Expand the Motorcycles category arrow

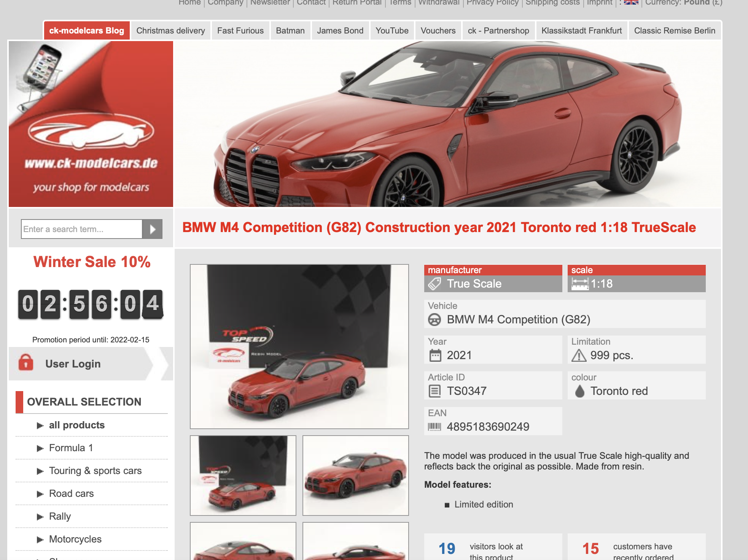[40, 540]
